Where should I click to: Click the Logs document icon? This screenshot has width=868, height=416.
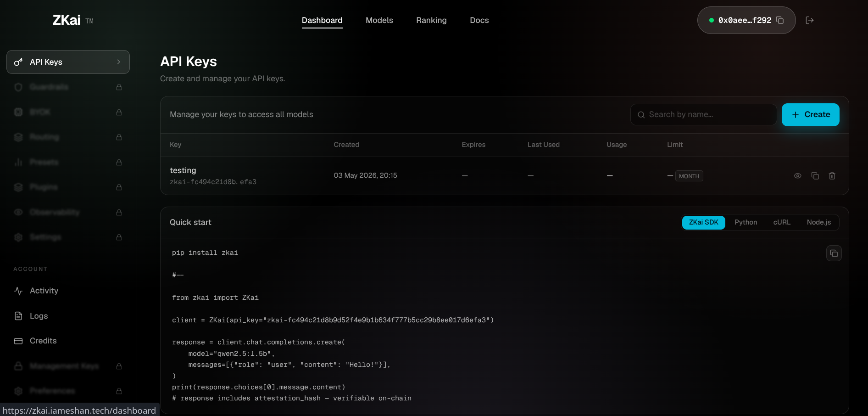click(x=18, y=316)
